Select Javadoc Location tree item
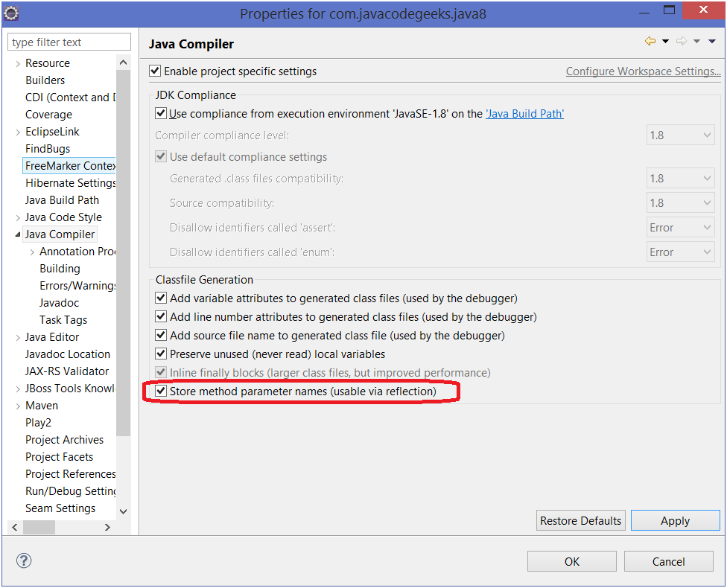The height and width of the screenshot is (588, 727). 68,354
